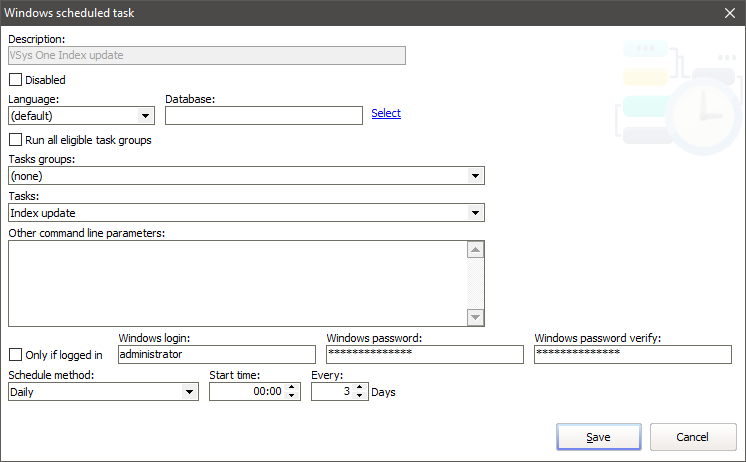Viewport: 746px width, 462px height.
Task: Tick the Disabled checkbox
Action: pyautogui.click(x=15, y=80)
